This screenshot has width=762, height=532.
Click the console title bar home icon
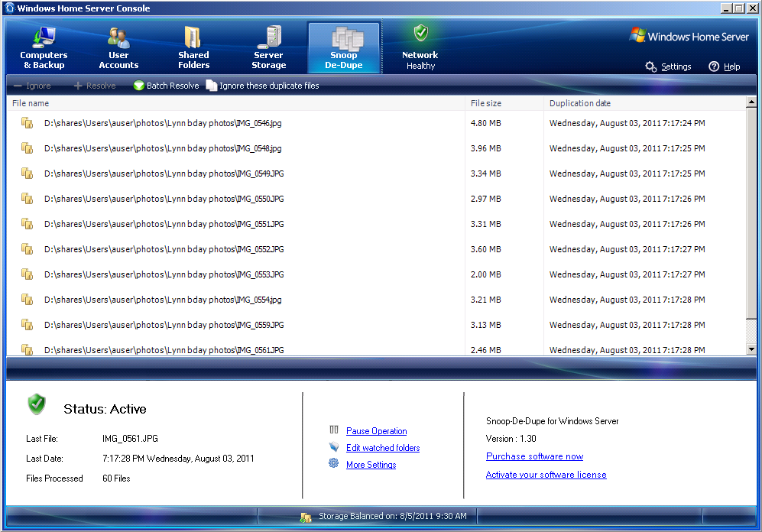pos(9,8)
